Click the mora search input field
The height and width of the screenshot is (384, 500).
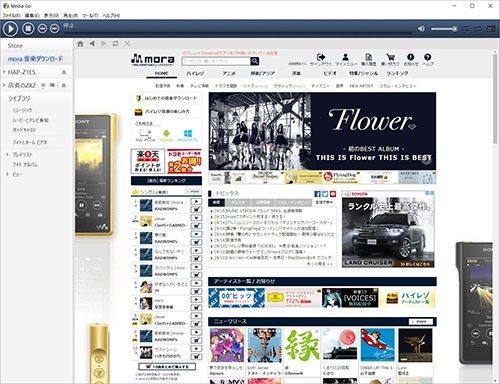(216, 61)
